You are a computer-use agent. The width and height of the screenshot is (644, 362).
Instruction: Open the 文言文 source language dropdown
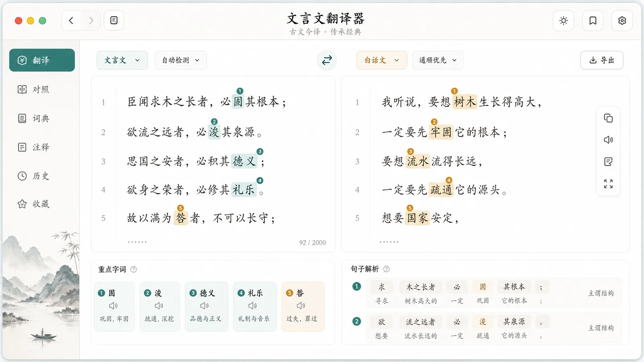pyautogui.click(x=122, y=60)
